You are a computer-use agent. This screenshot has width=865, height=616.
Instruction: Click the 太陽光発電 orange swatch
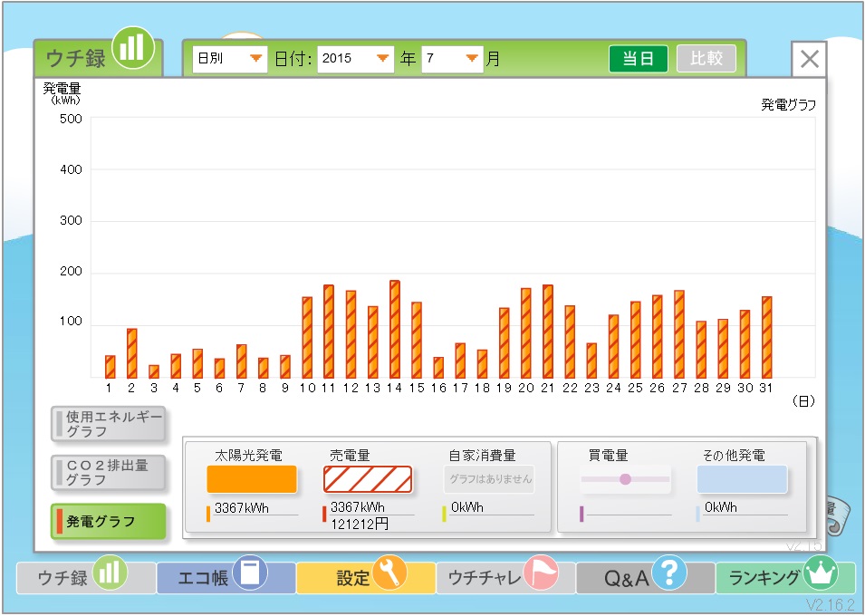pyautogui.click(x=252, y=479)
